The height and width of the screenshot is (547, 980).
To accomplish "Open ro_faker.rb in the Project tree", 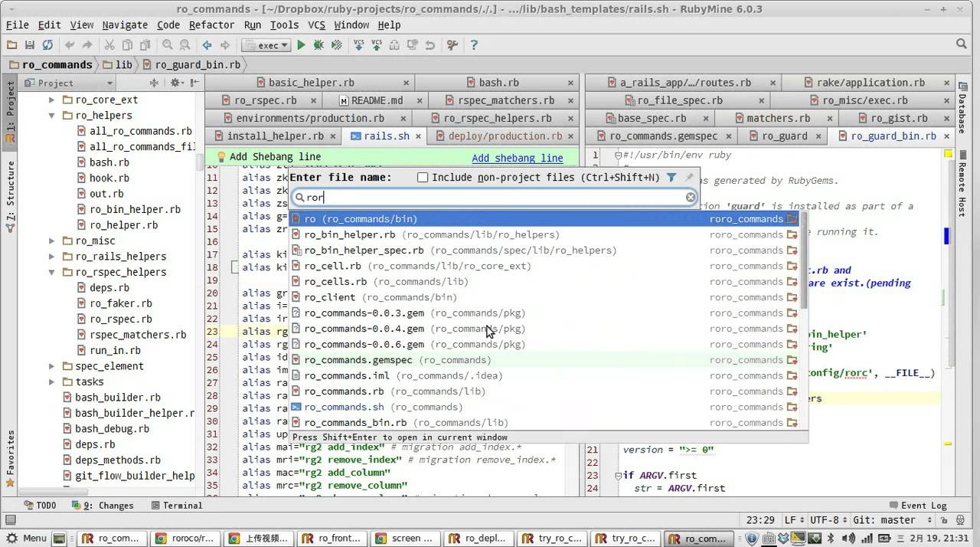I will 121,303.
